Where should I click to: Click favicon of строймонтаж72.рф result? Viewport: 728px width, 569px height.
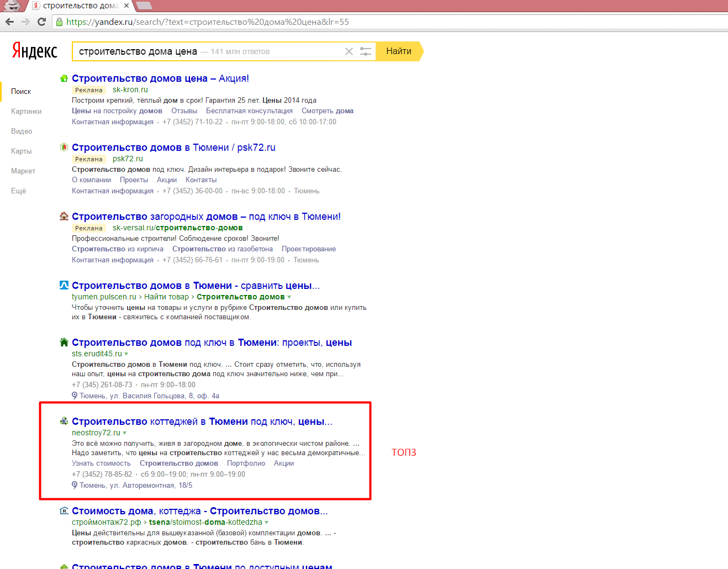click(x=64, y=511)
